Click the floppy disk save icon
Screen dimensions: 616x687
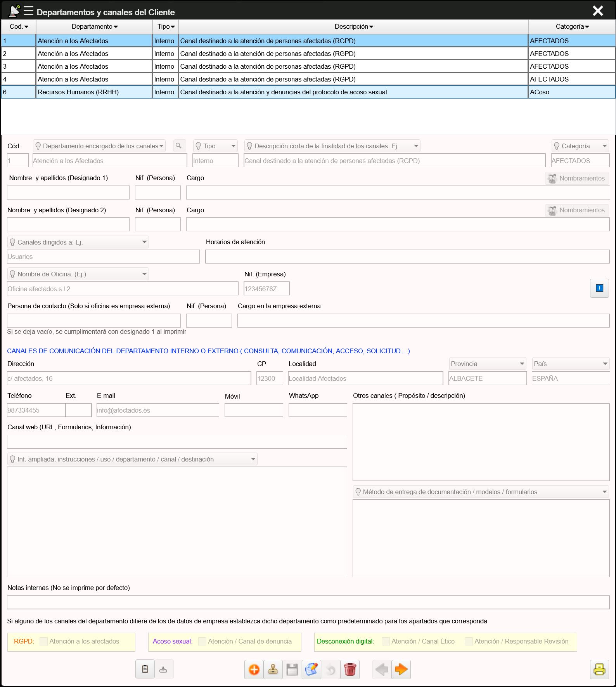(x=292, y=670)
